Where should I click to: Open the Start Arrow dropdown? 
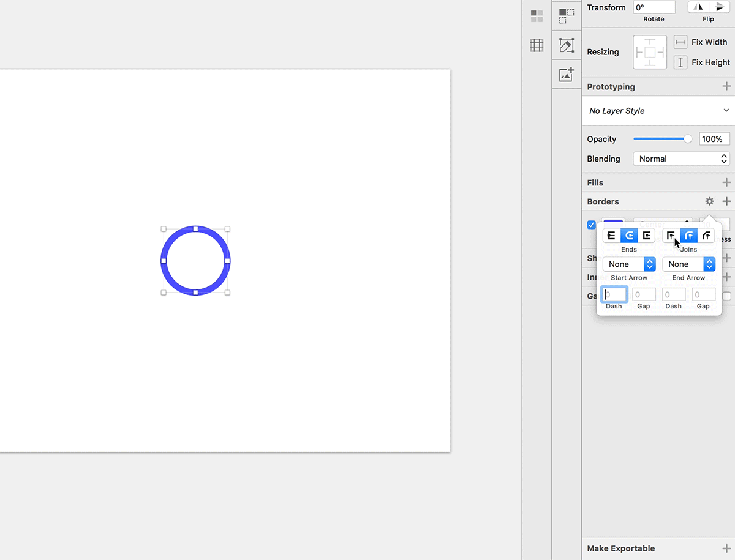629,264
